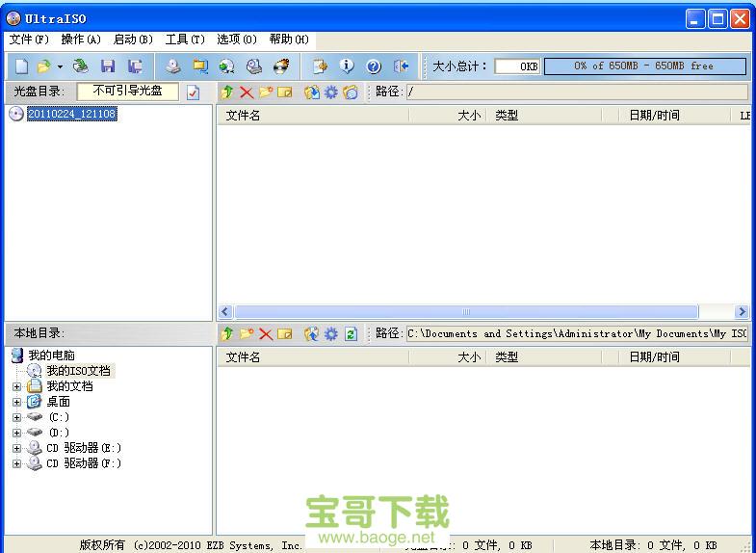Screen dimensions: 756x553
Task: Click the Open file folder icon
Action: [x=44, y=66]
